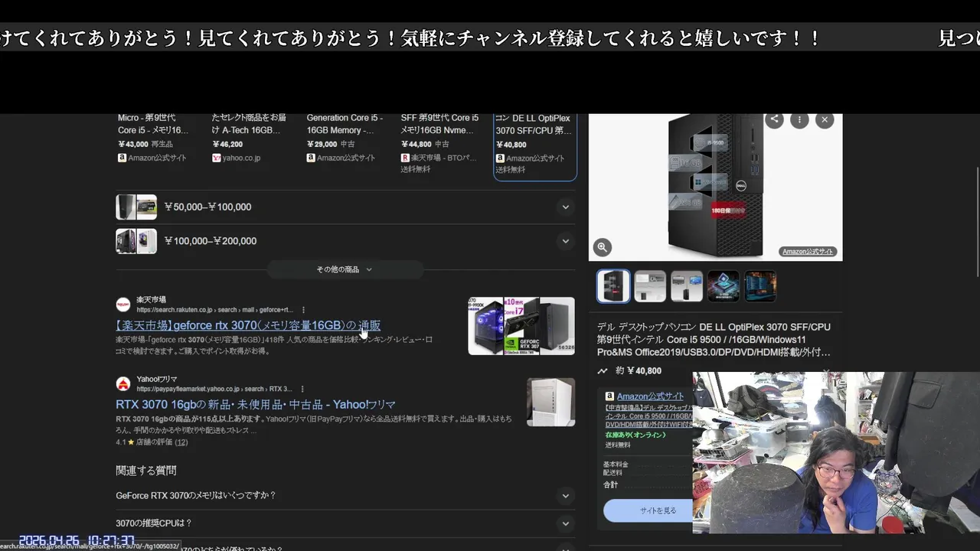Open the ¥46,200 A-Tech 16GB card

251,139
